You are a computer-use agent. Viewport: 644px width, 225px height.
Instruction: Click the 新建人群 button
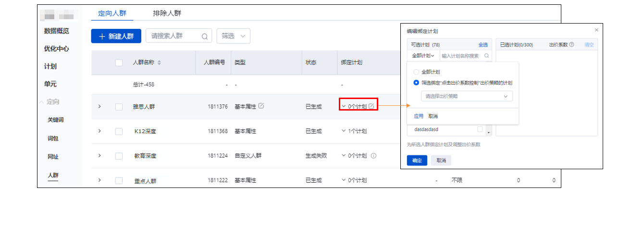point(116,36)
